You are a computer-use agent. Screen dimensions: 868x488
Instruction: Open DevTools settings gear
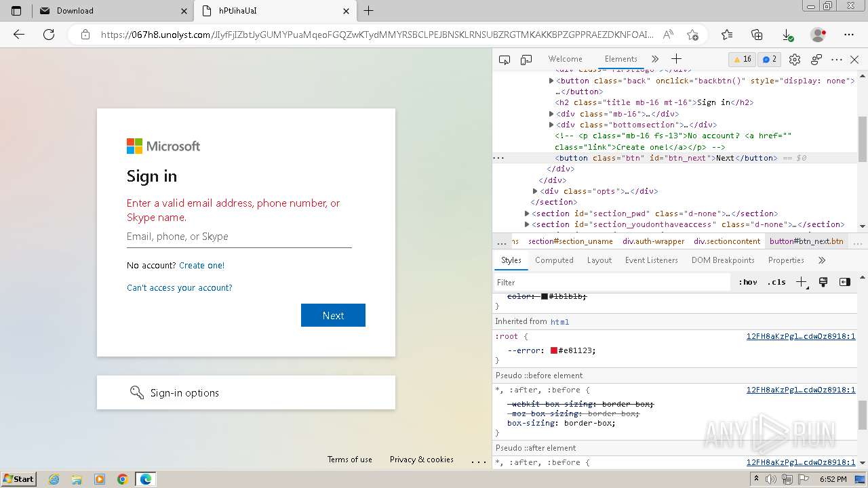(795, 60)
